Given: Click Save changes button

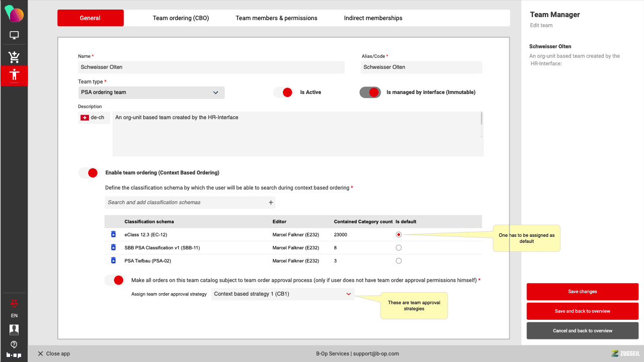Looking at the screenshot, I should pos(582,292).
